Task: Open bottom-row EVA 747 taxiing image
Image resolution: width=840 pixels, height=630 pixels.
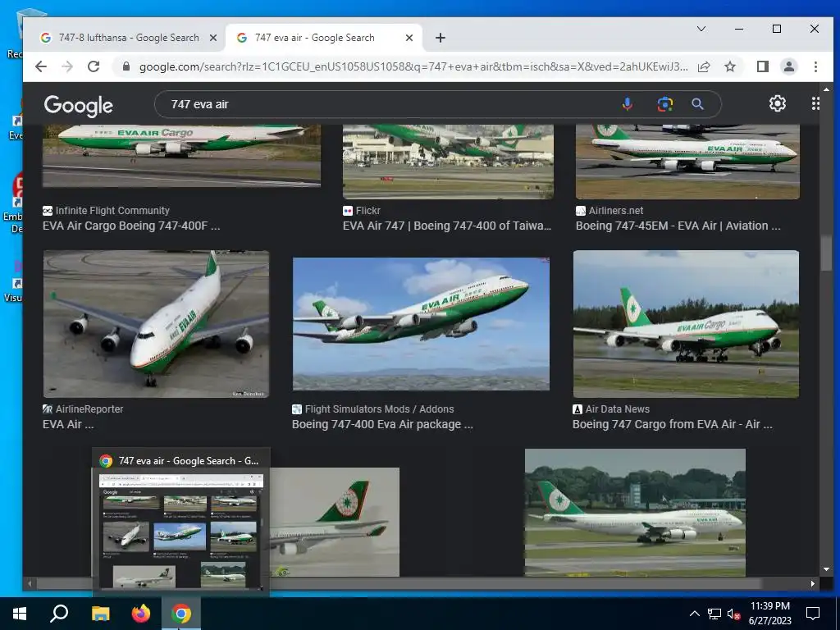Action: [x=635, y=513]
